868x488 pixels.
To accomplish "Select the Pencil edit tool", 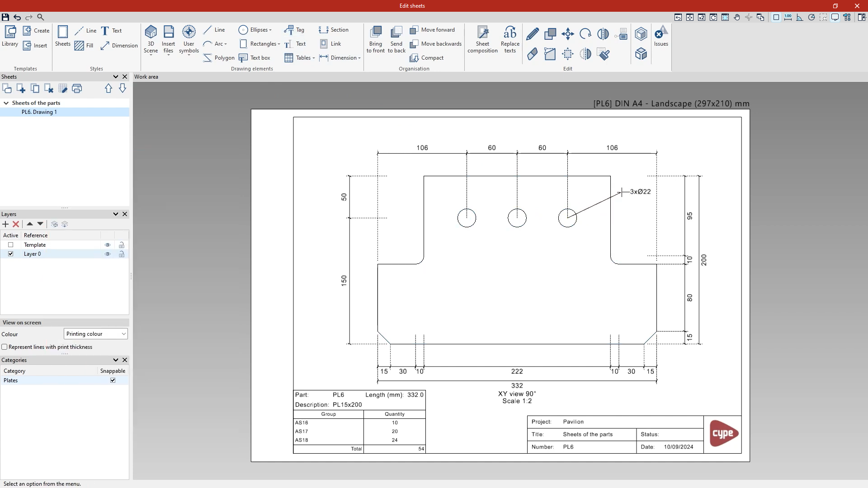I will coord(533,34).
